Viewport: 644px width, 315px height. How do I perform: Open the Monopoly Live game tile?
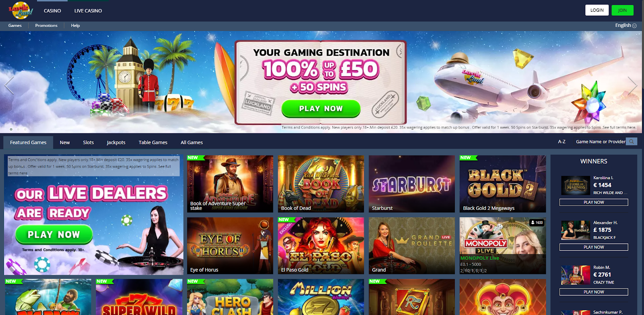503,246
